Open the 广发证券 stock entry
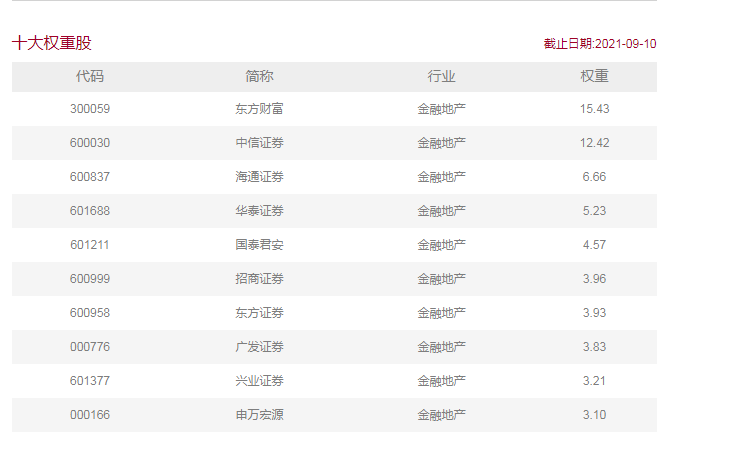 259,347
